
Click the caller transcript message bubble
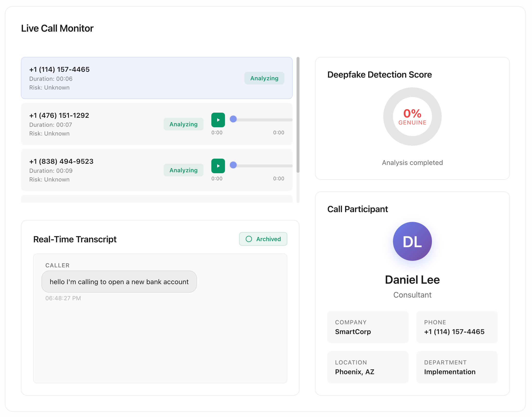tap(119, 282)
